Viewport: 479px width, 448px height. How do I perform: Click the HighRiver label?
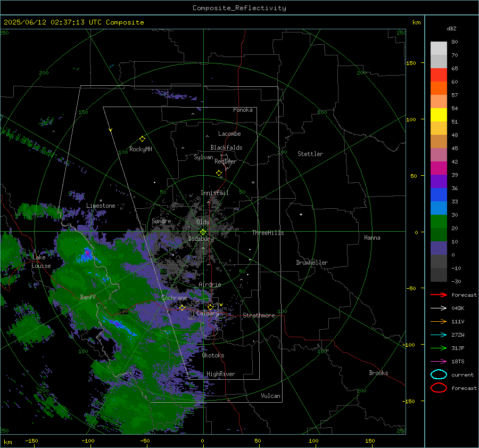(x=221, y=374)
